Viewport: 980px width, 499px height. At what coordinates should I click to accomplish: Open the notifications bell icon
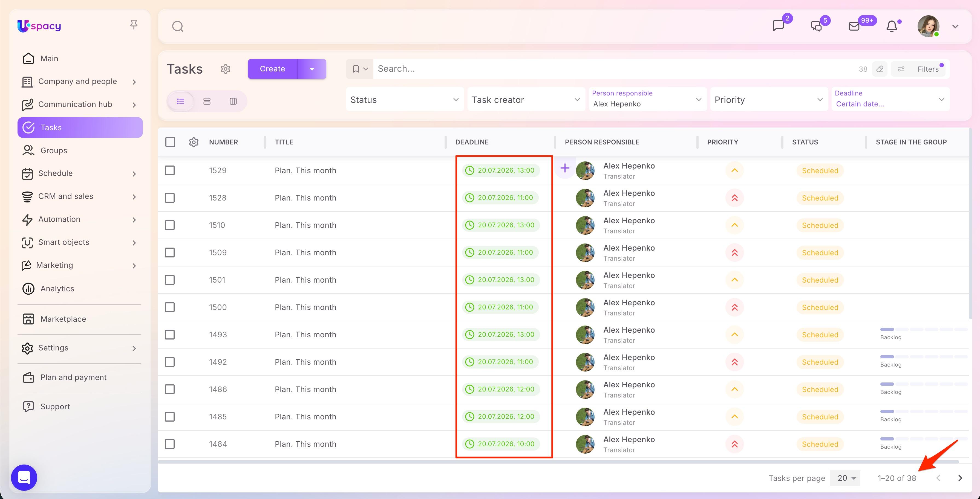tap(892, 26)
